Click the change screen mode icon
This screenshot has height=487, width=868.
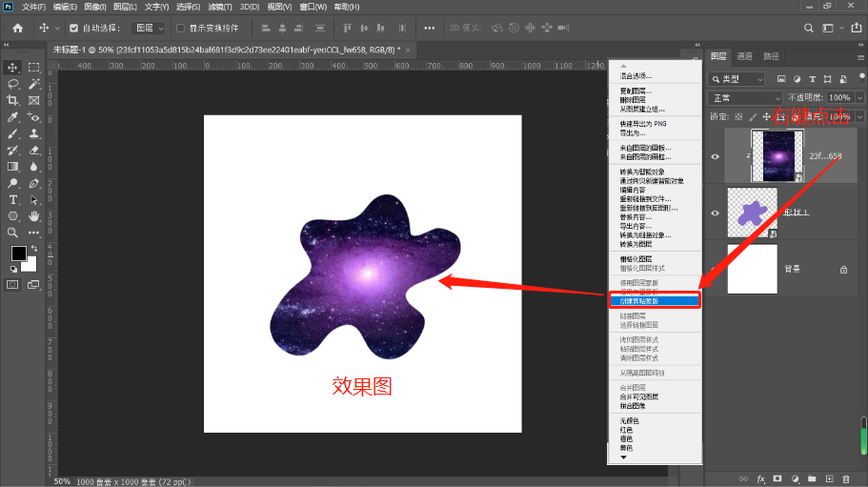point(33,284)
